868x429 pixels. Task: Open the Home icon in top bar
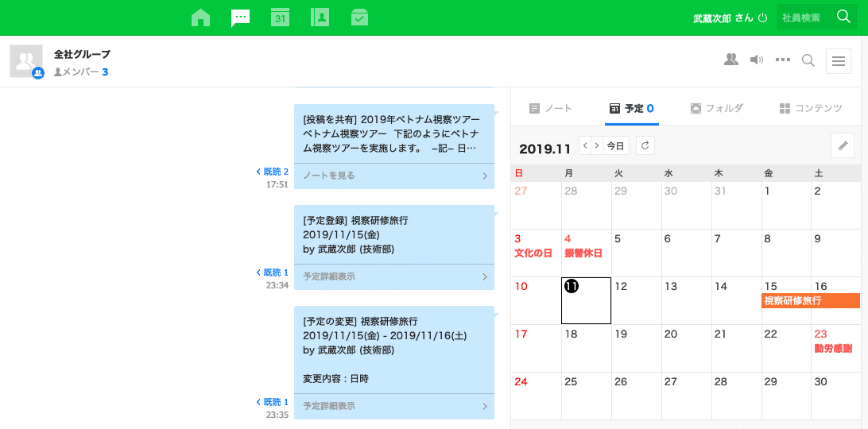[x=200, y=17]
